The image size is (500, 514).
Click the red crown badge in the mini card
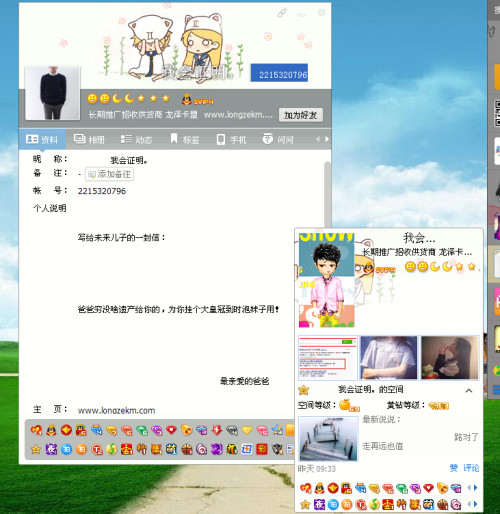pos(388,504)
